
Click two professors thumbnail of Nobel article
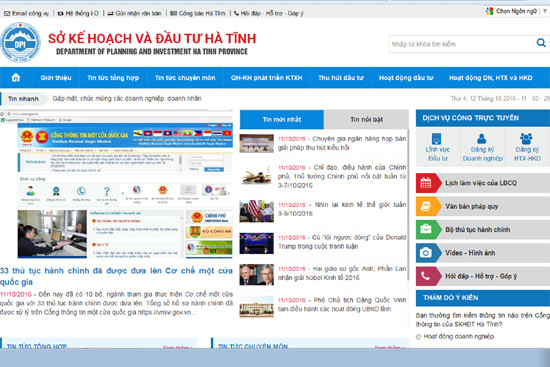pyautogui.click(x=256, y=274)
